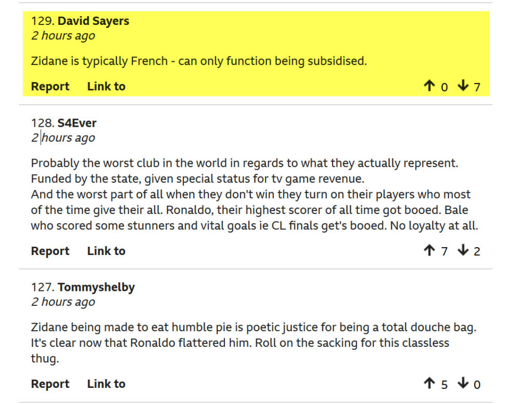Downvote David Sayers' comment 129
The height and width of the screenshot is (404, 532).
[x=463, y=86]
